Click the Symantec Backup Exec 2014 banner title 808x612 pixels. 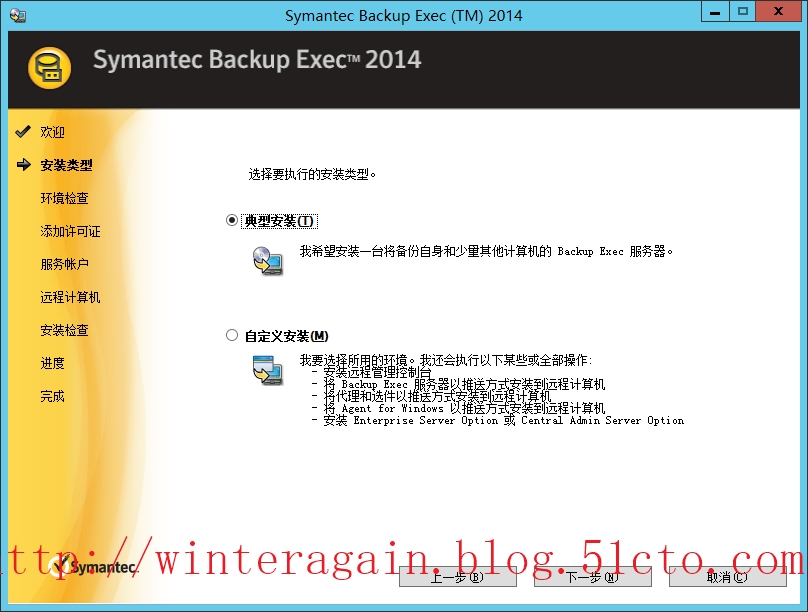[x=257, y=60]
